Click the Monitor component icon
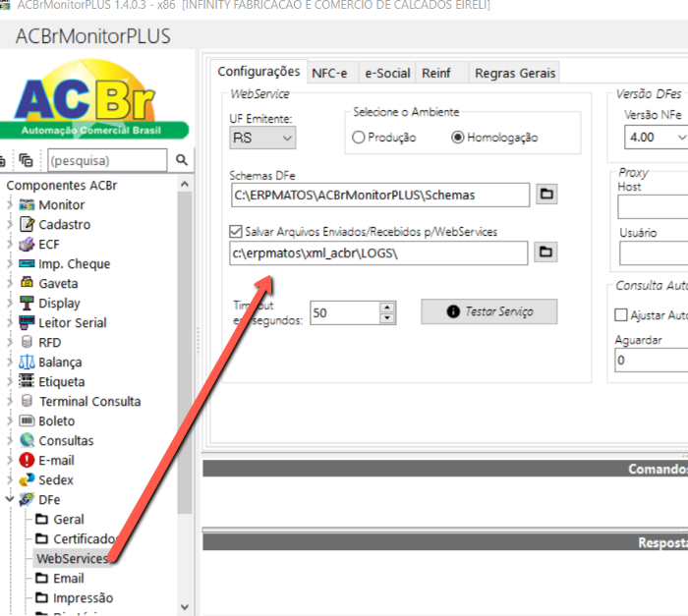 [27, 204]
